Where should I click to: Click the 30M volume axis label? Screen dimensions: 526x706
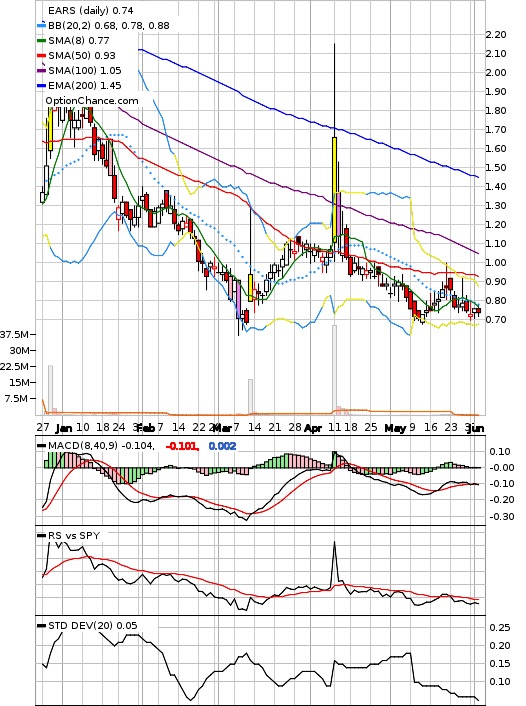(19, 350)
